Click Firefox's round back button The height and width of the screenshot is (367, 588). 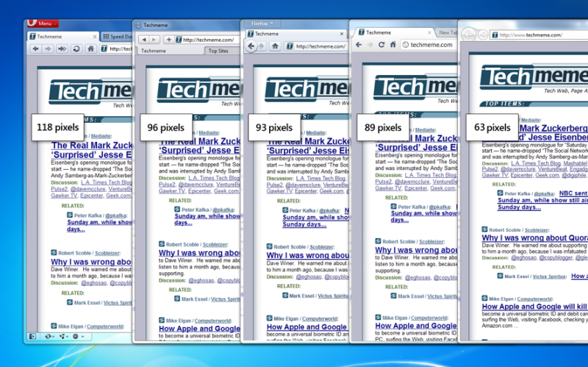(251, 46)
